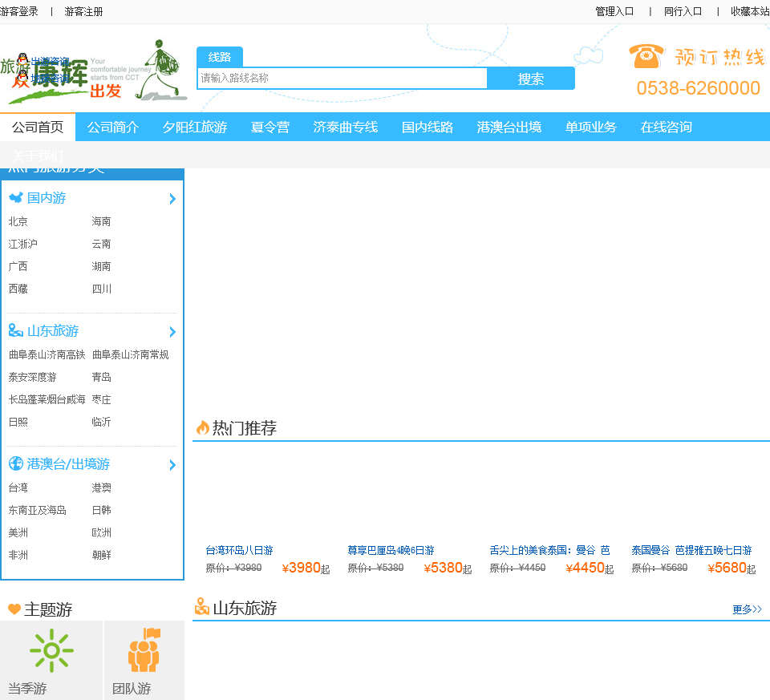Expand the 港澳台/出境游 category arrow

click(x=172, y=465)
